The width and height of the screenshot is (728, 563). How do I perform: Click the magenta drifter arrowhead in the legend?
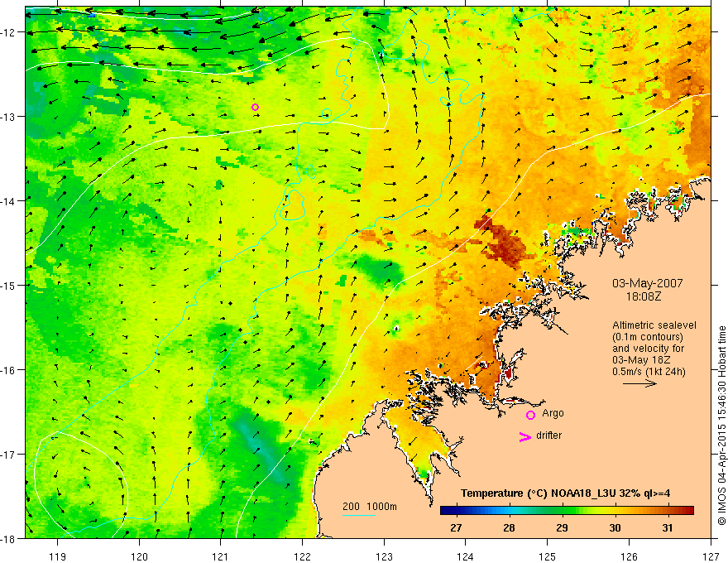click(x=524, y=436)
